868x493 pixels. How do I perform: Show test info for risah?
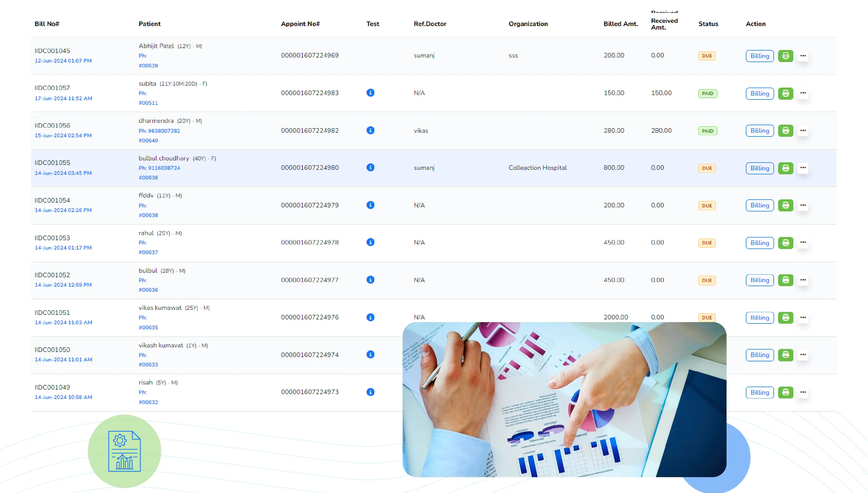(370, 392)
